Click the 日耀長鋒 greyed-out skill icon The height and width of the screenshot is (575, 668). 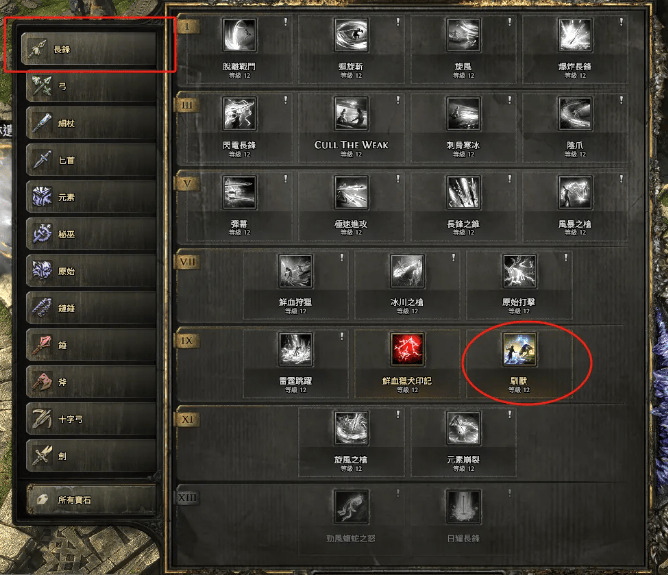point(463,506)
